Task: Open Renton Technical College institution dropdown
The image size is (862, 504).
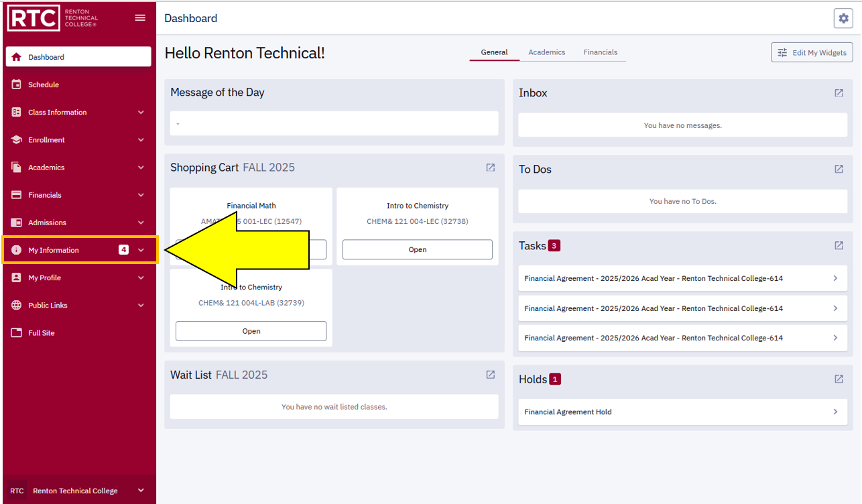Action: coord(79,491)
